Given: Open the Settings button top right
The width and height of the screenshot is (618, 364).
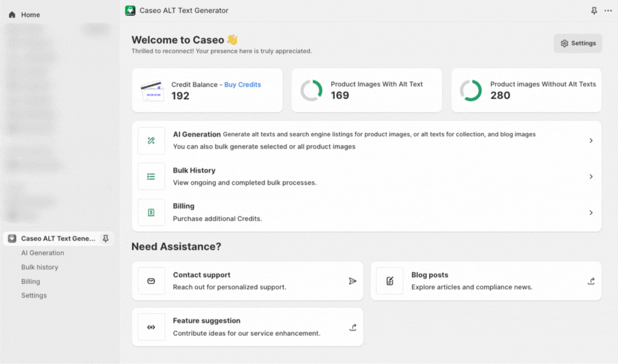Looking at the screenshot, I should coord(577,43).
